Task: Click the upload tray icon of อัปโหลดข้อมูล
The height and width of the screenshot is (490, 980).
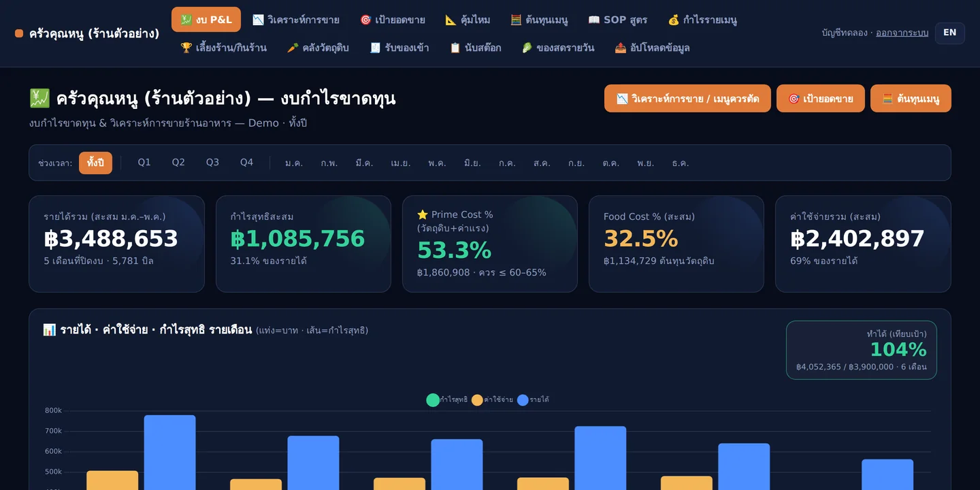Action: coord(620,48)
